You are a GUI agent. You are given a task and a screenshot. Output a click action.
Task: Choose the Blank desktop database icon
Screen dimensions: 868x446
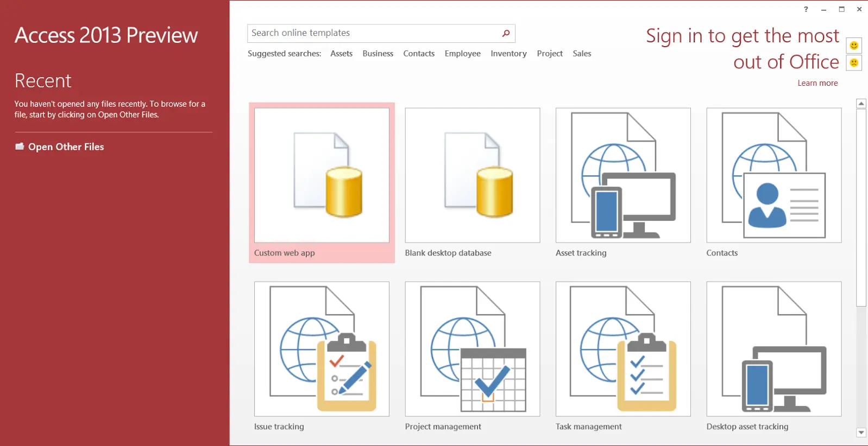(472, 175)
